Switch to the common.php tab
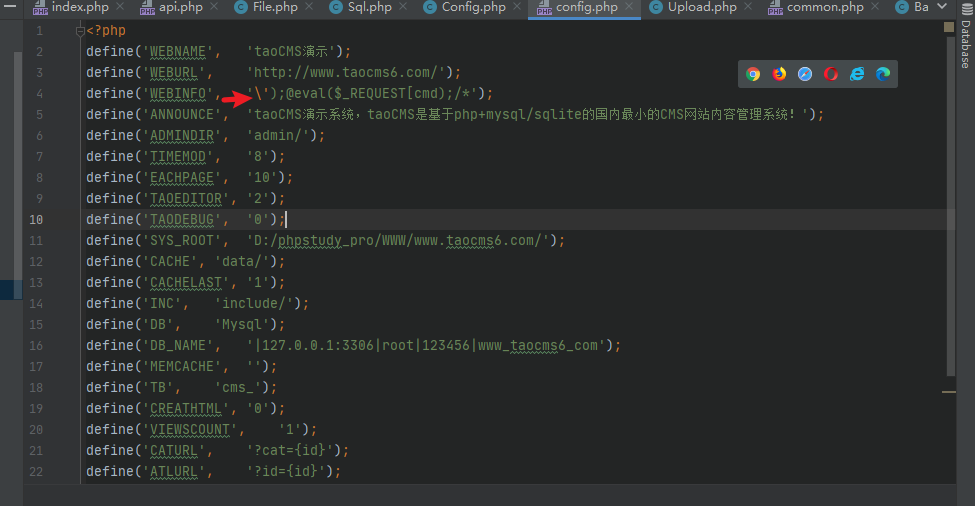 (825, 7)
